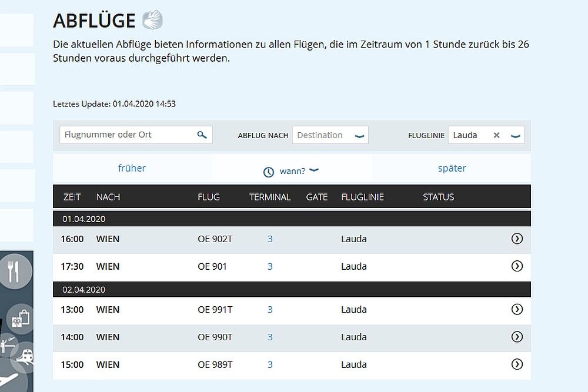Select flight number OE 902T
The height and width of the screenshot is (392, 588).
coord(215,239)
